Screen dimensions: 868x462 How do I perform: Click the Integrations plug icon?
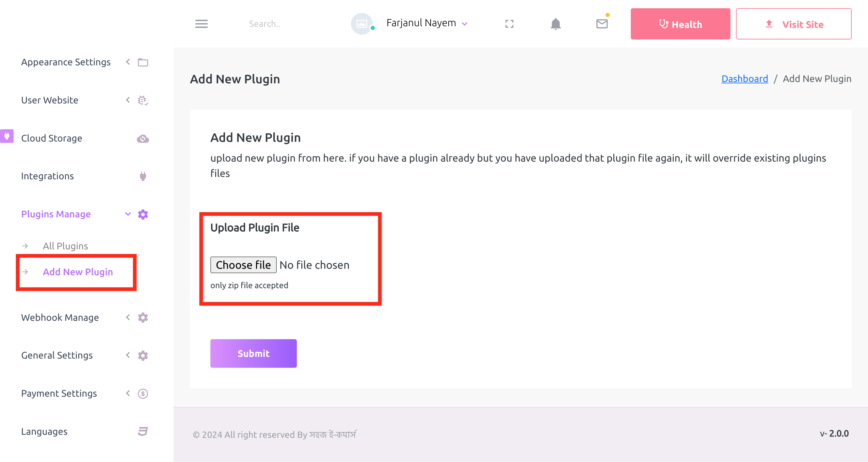(143, 176)
